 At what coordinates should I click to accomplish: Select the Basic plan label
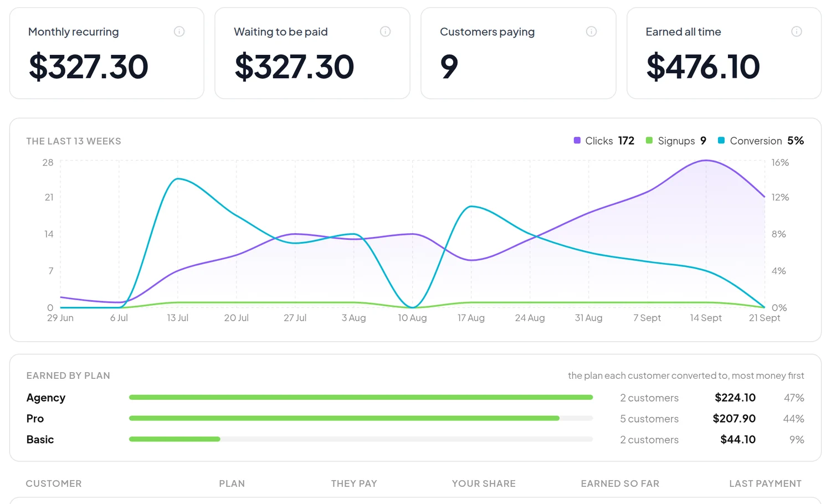coord(40,440)
